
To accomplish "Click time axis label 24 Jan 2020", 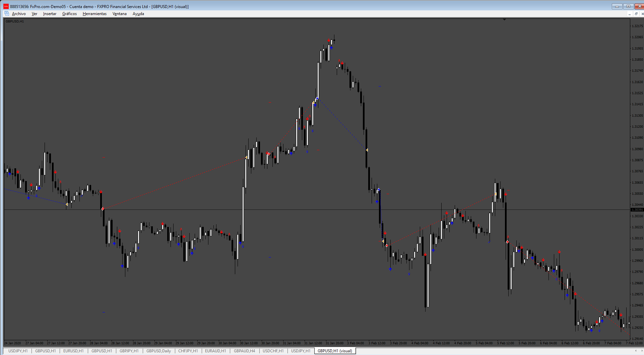I will (12, 343).
